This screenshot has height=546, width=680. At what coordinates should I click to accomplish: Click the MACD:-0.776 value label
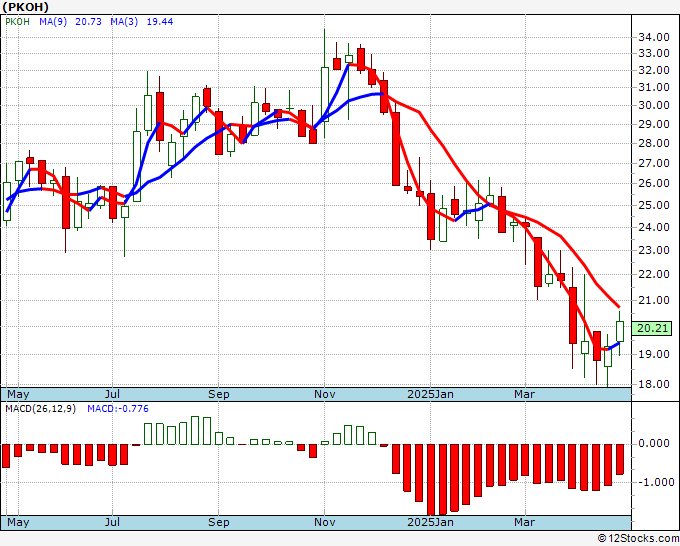pos(118,409)
